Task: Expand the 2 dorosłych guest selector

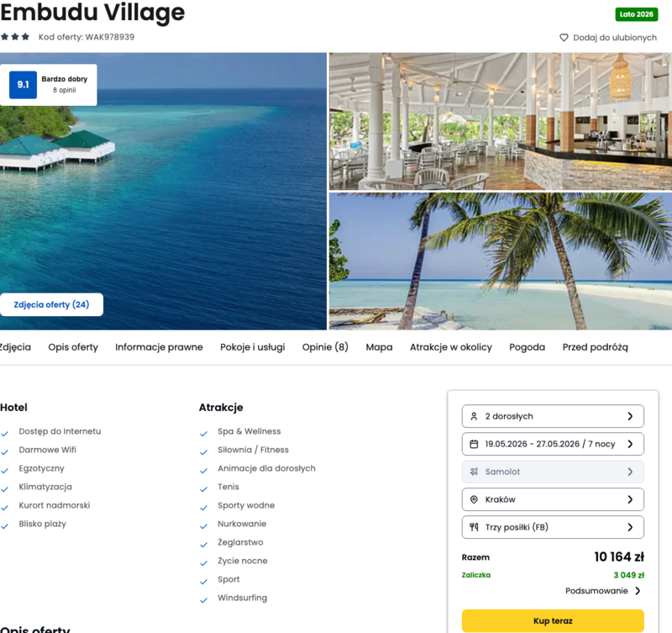Action: click(553, 416)
